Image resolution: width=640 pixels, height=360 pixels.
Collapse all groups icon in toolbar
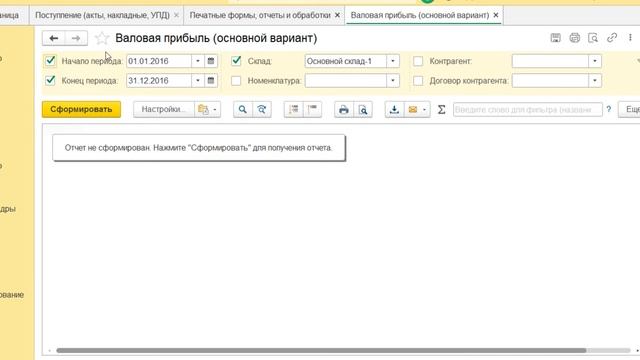pyautogui.click(x=312, y=109)
